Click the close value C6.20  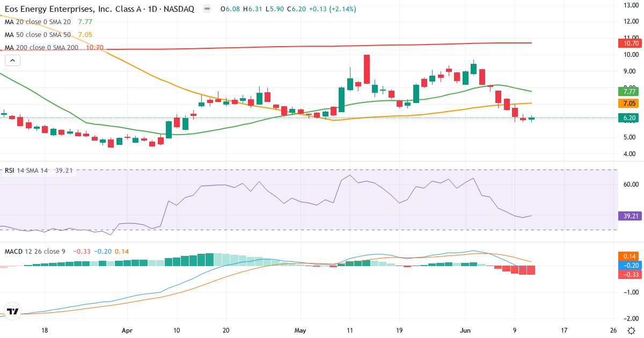click(x=297, y=9)
